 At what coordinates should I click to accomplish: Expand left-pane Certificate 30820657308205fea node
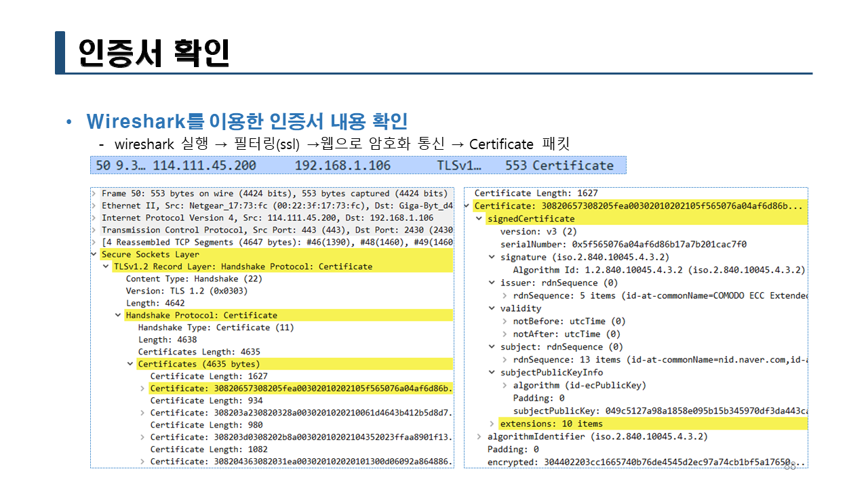143,388
